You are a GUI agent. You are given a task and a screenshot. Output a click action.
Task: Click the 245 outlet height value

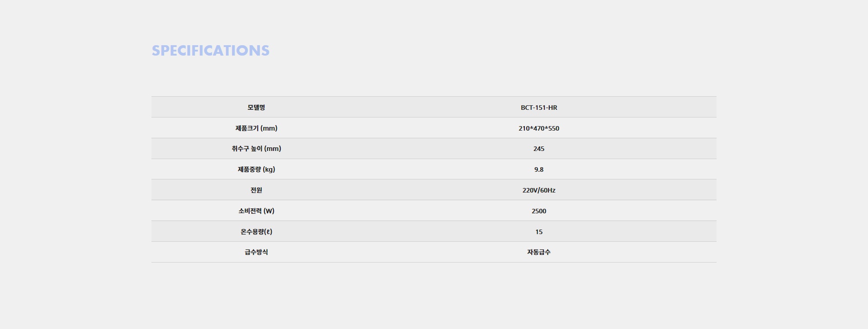click(x=538, y=149)
